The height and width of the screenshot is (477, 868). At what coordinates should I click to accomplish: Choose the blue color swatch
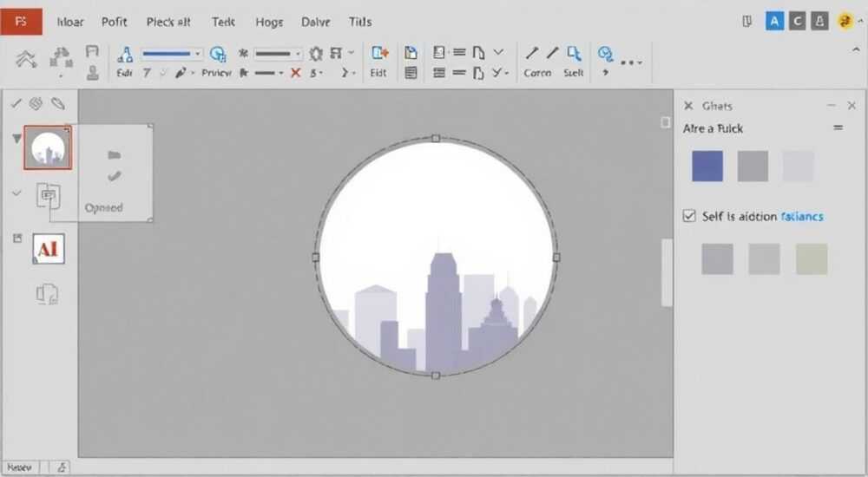(707, 166)
